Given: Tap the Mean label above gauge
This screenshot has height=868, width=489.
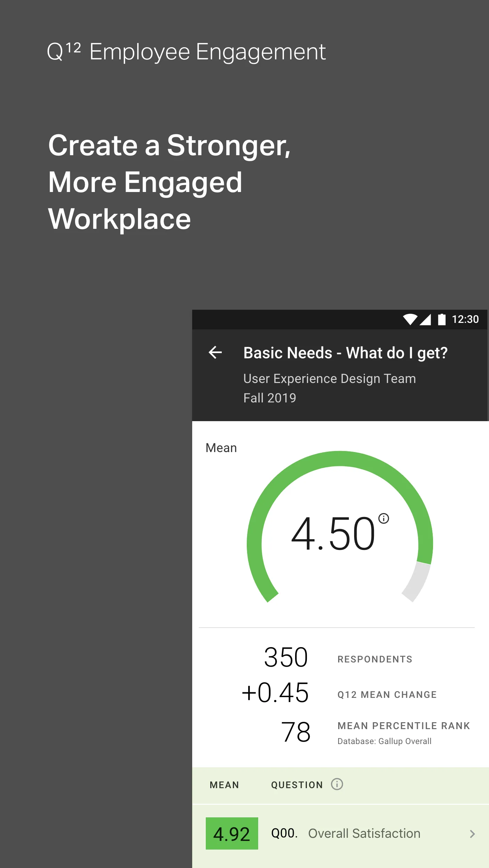Looking at the screenshot, I should click(221, 448).
